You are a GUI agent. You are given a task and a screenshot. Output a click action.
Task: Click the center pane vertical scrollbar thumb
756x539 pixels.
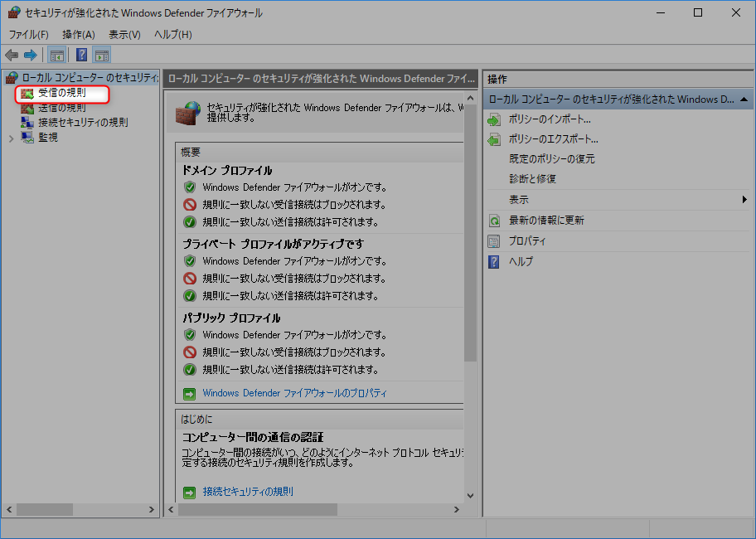point(470,233)
